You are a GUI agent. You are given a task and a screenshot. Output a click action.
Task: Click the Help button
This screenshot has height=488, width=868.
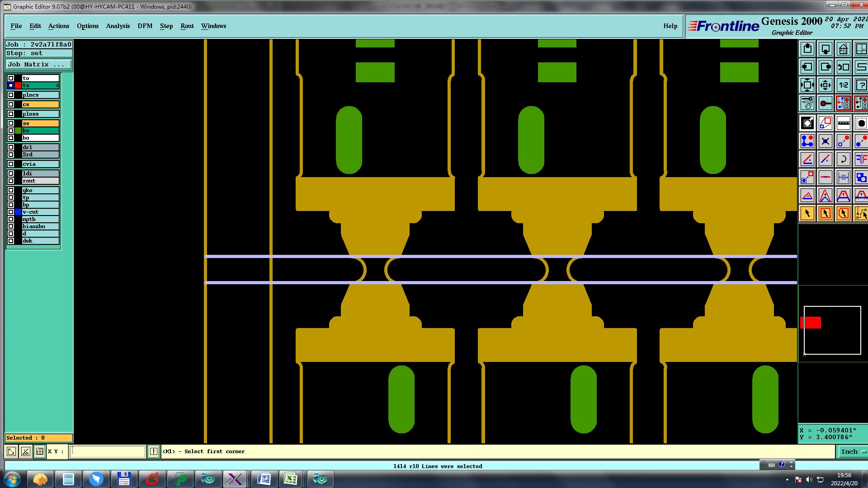[670, 26]
